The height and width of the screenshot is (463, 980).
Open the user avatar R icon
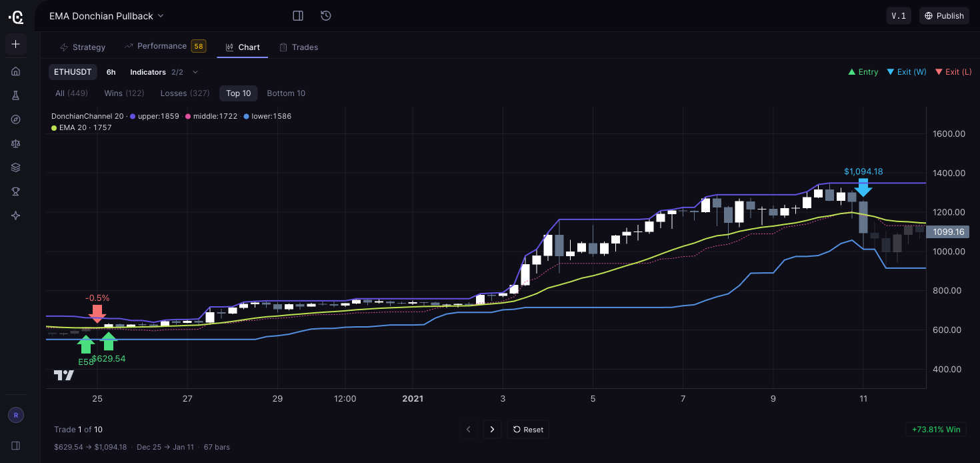(x=16, y=415)
